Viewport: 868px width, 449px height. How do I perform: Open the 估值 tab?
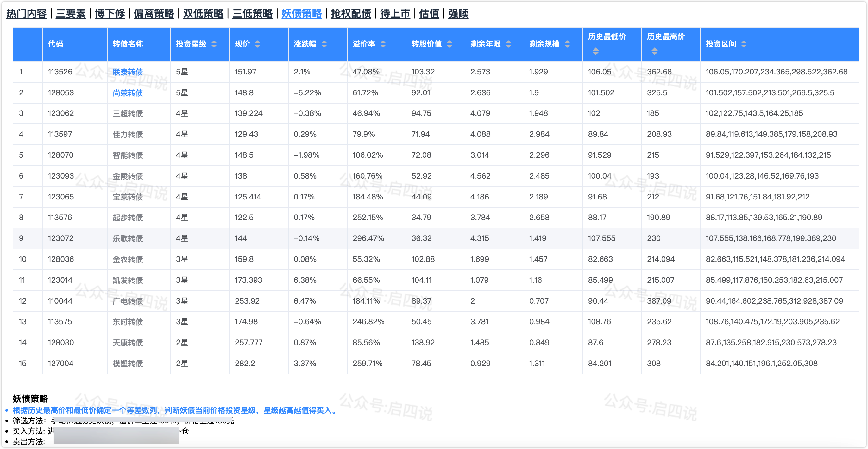429,14
